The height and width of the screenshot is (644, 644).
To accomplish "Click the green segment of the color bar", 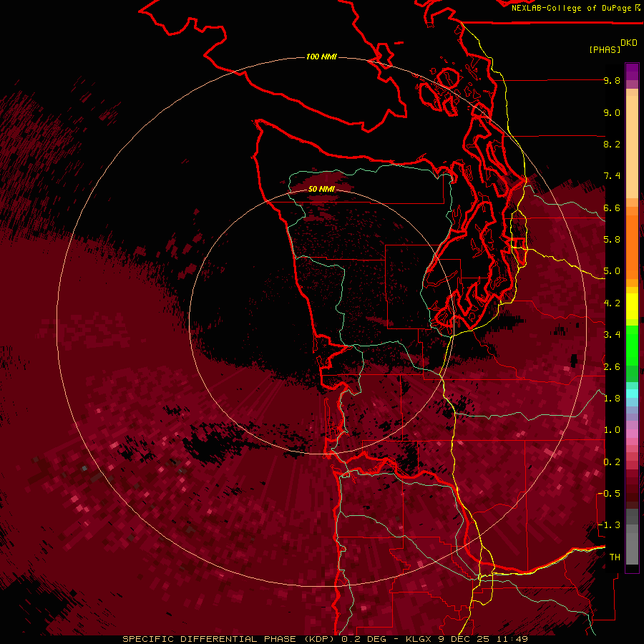I will click(632, 353).
